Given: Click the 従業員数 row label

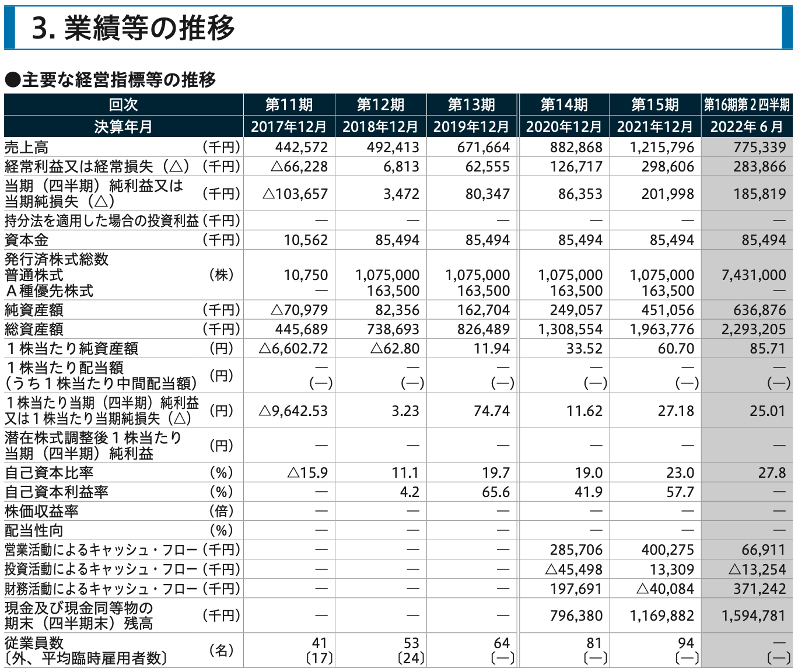Looking at the screenshot, I should 34,643.
